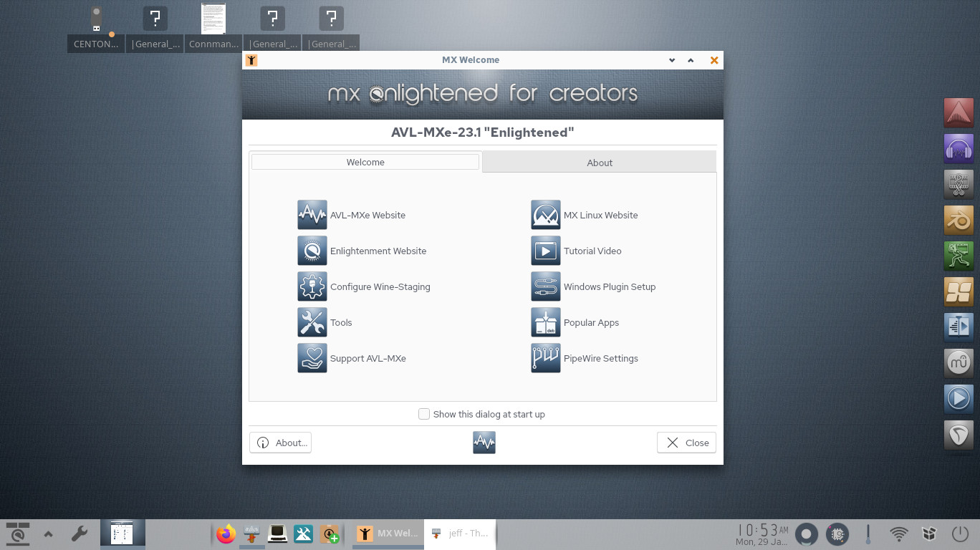Open the PipeWire Settings icon
This screenshot has height=550, width=980.
546,358
